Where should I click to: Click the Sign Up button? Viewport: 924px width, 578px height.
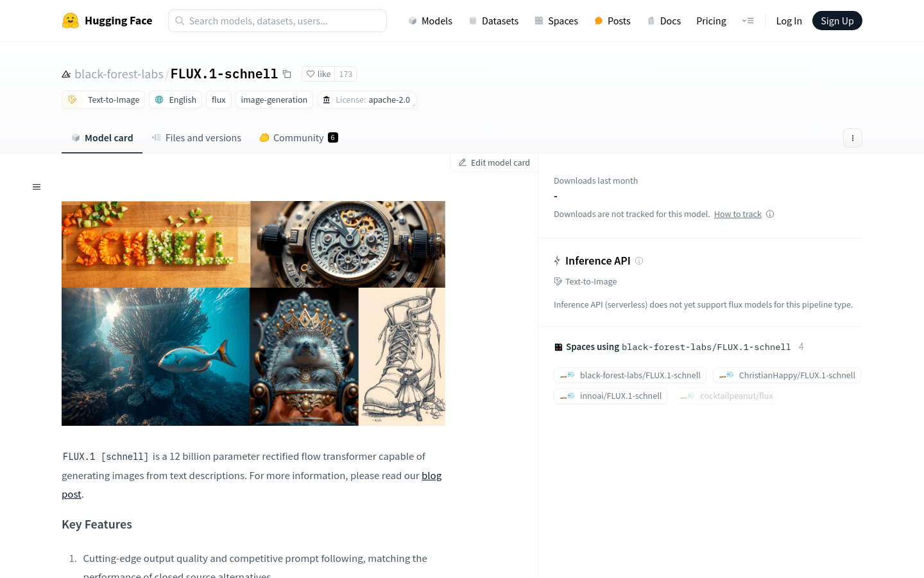837,21
